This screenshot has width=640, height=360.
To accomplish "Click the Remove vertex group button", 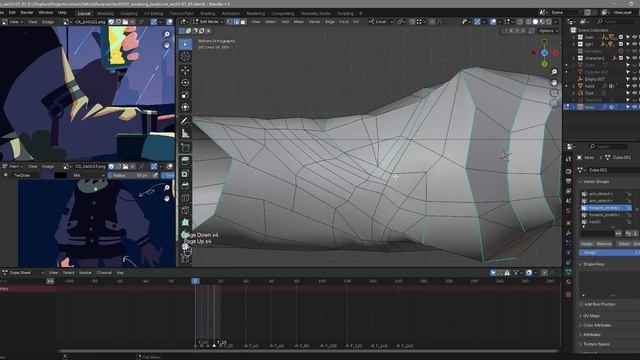I will (604, 244).
